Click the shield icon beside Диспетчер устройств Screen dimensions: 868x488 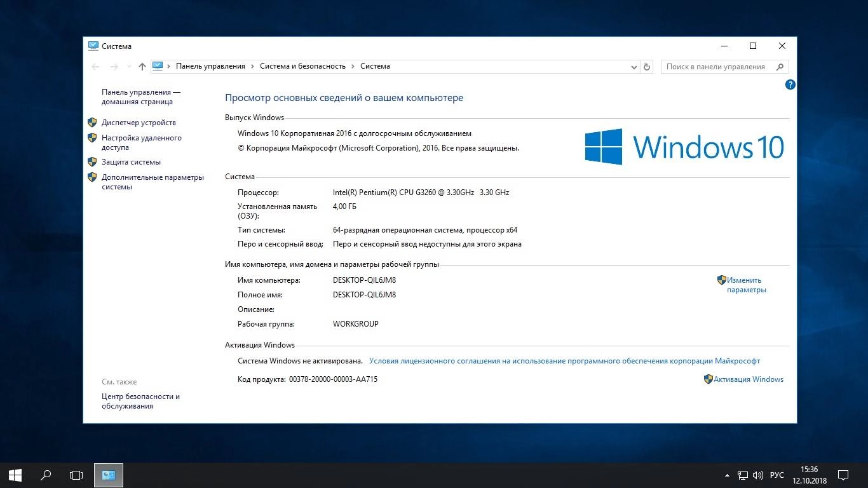tap(92, 123)
